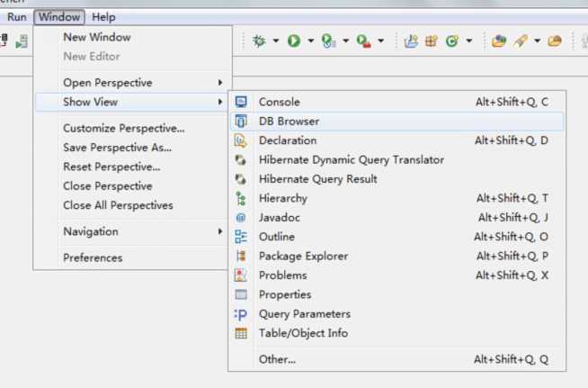588x388 pixels.
Task: Click the green Run play icon
Action: (x=294, y=41)
